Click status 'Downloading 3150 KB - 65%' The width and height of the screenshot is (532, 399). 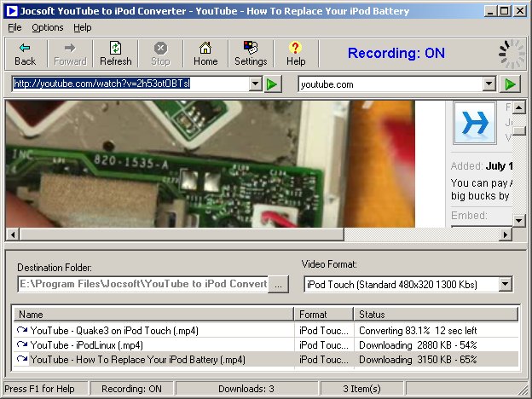coord(418,359)
